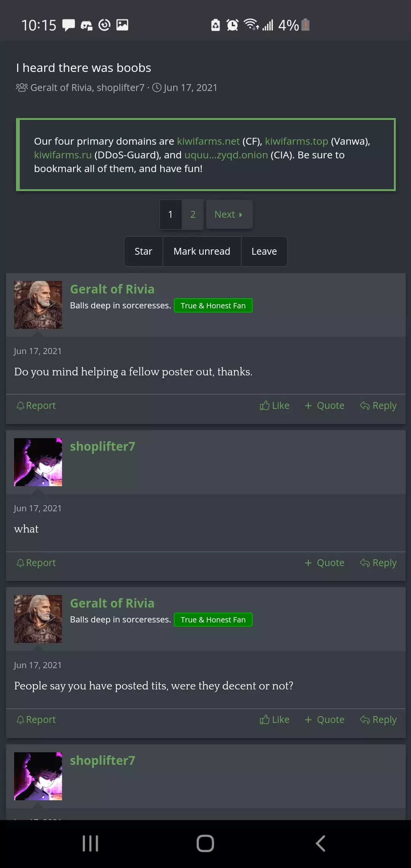
Task: Open the uquu...zyqd.onion link
Action: (226, 155)
